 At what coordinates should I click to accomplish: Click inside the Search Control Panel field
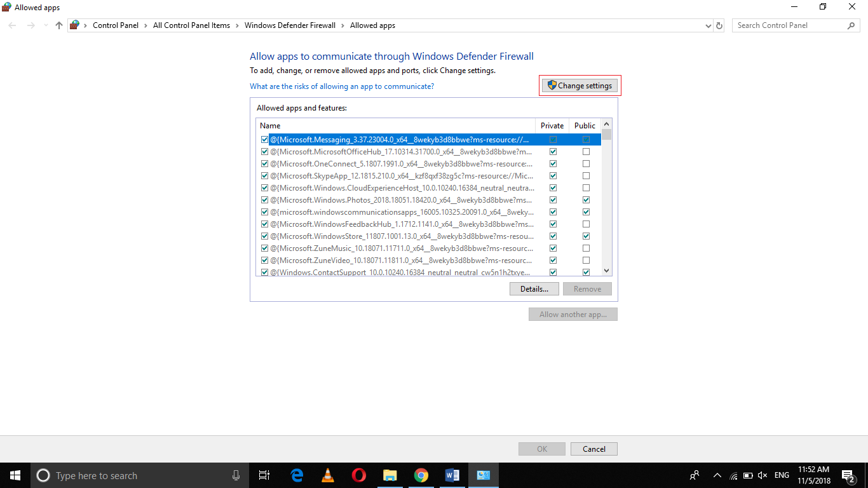point(788,25)
